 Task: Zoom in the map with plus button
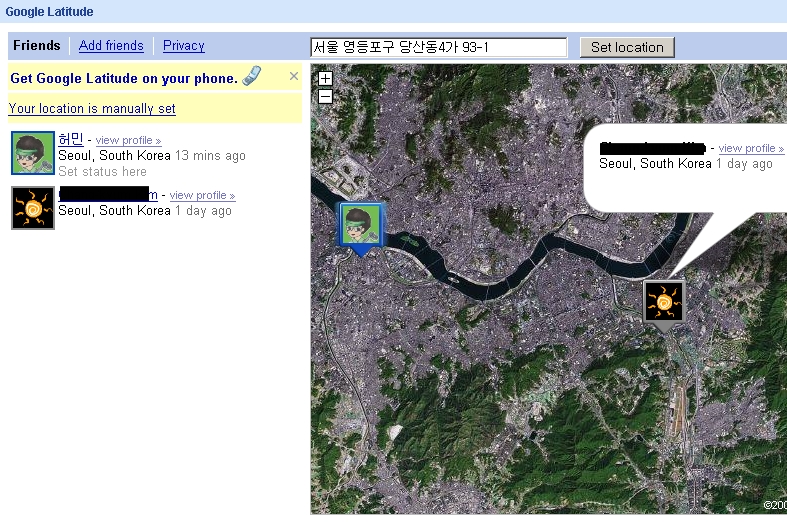(325, 78)
